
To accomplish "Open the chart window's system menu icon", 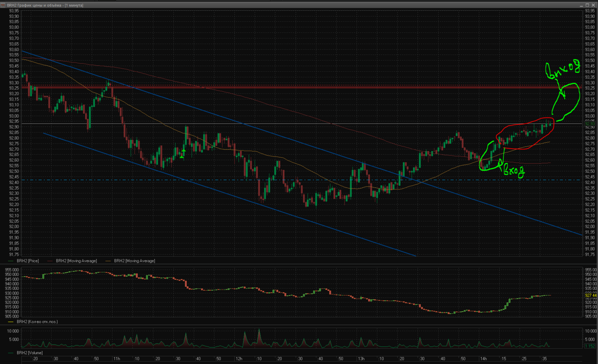I will [3, 5].
